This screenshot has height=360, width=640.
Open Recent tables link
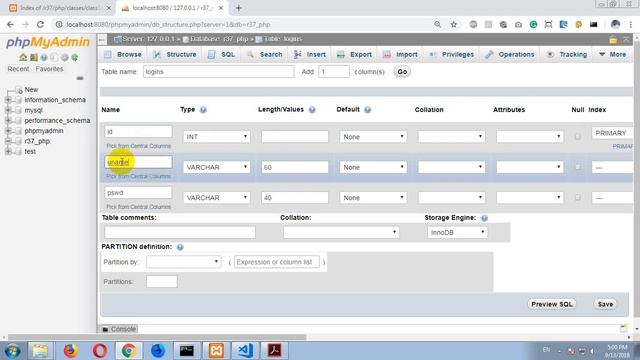[18, 69]
